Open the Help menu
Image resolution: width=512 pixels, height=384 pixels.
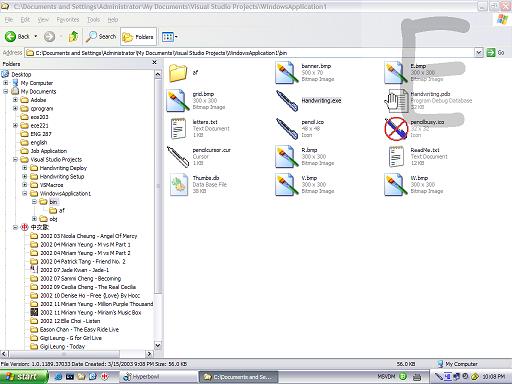click(x=113, y=20)
